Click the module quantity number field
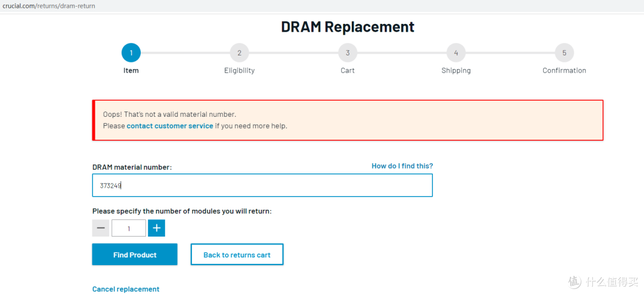Screen dimensions: 644x295 [x=129, y=228]
